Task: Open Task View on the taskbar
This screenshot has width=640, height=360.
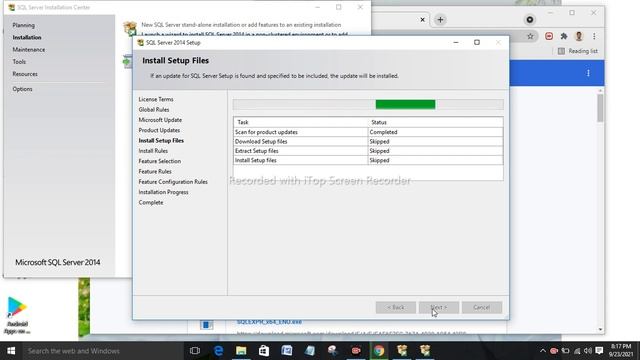Action: (x=195, y=351)
